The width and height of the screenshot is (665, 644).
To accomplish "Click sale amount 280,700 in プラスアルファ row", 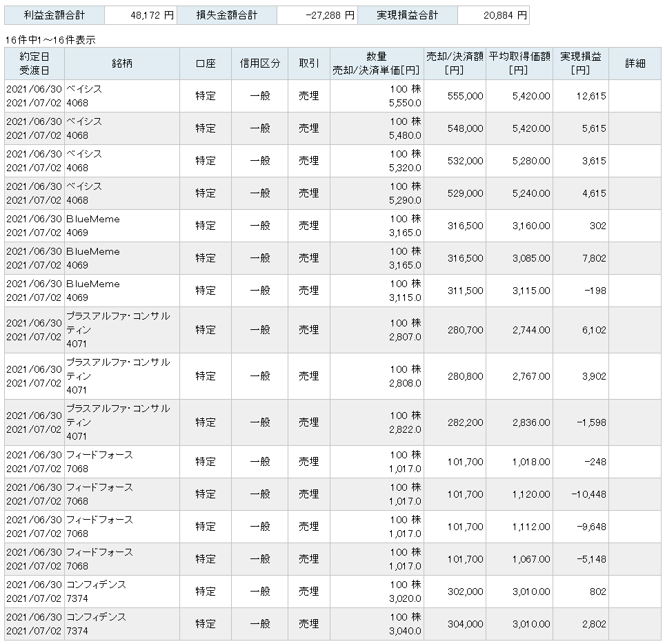I will point(465,330).
